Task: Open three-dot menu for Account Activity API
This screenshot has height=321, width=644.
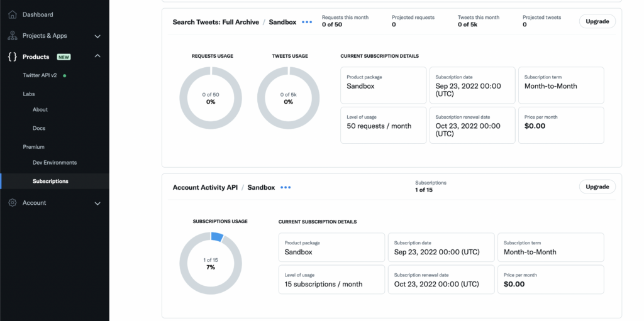Action: (286, 187)
